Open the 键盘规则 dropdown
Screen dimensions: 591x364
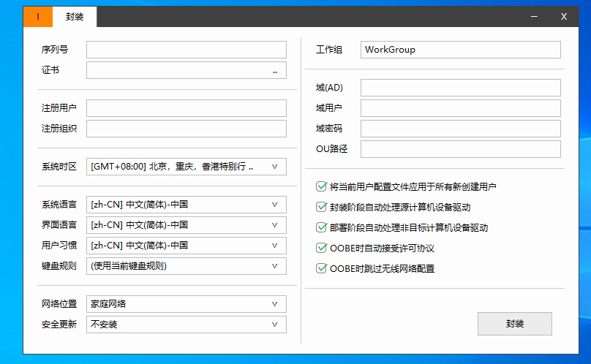click(x=186, y=266)
